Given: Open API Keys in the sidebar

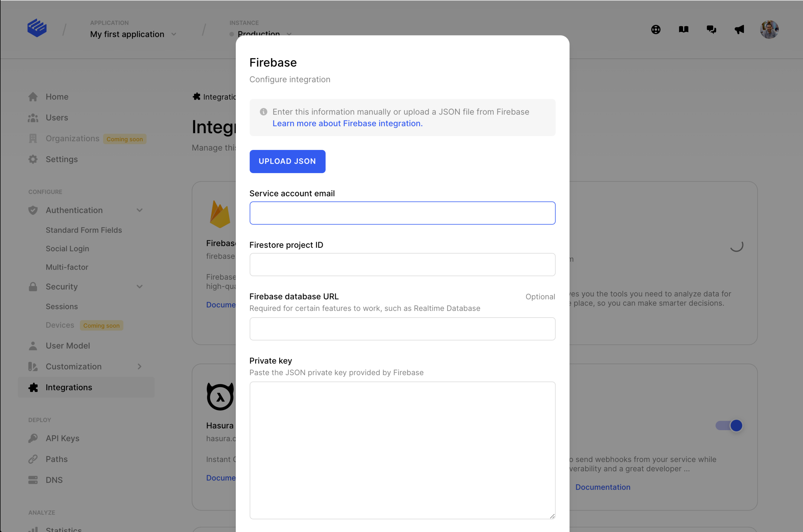Looking at the screenshot, I should tap(62, 438).
